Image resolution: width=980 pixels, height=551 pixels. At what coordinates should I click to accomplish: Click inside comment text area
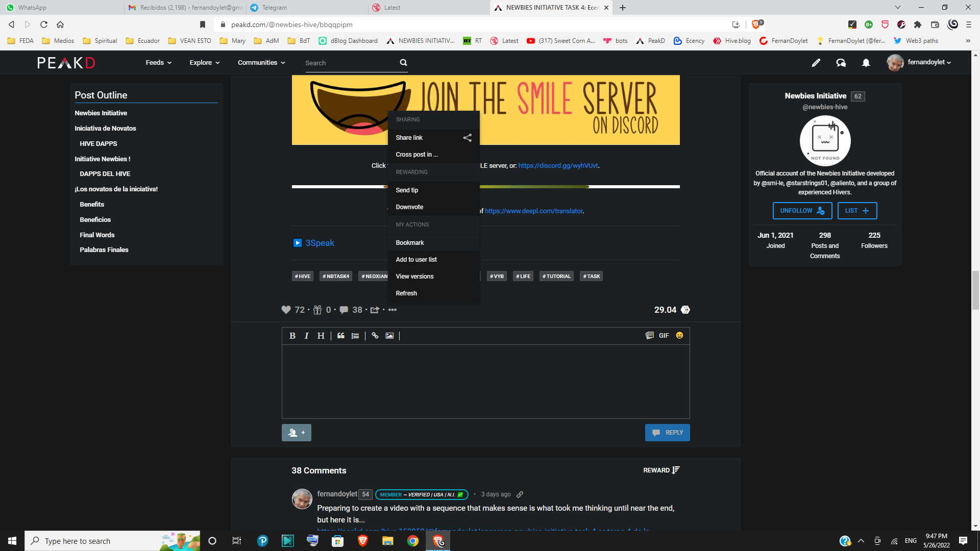click(x=485, y=381)
